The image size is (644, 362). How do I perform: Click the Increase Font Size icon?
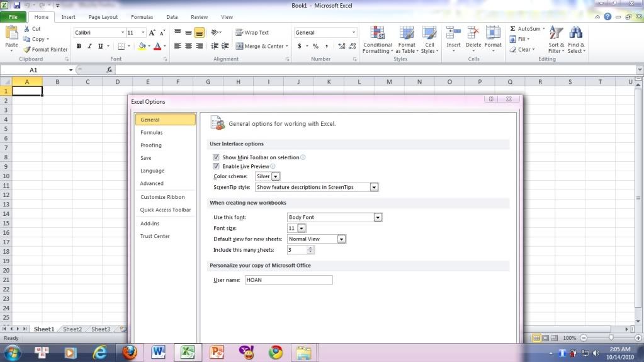point(152,33)
